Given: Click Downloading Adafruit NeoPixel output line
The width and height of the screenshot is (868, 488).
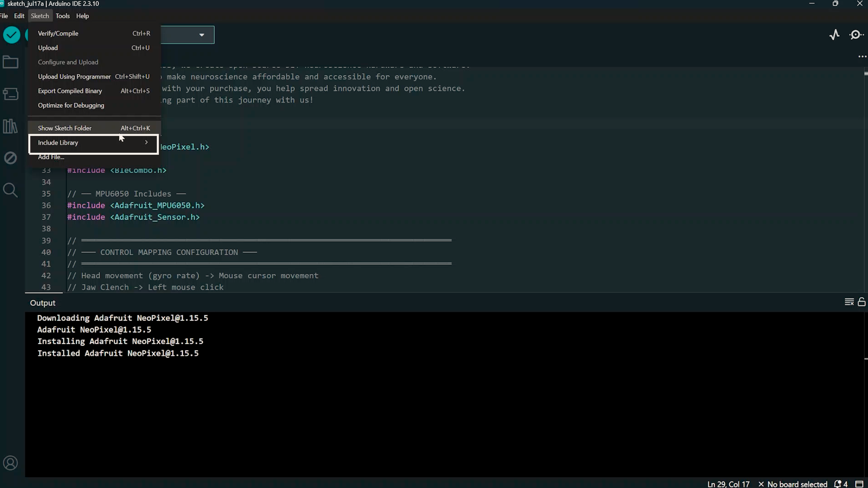Looking at the screenshot, I should 123,318.
